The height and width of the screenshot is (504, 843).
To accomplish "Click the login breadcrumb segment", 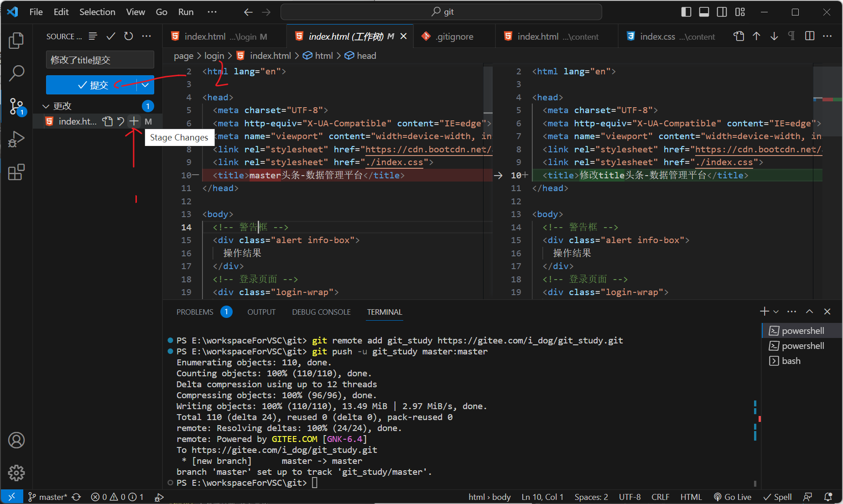I will tap(214, 56).
